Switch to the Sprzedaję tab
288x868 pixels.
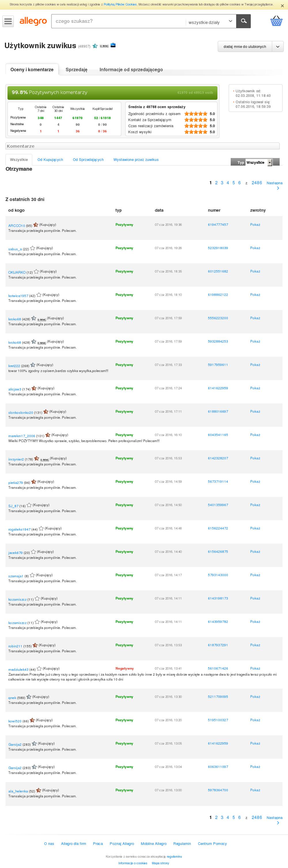(x=76, y=69)
